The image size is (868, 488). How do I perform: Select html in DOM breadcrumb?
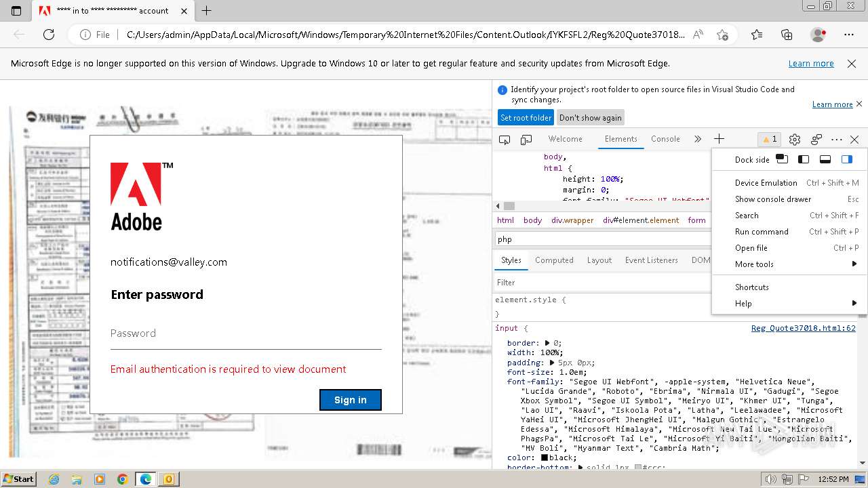(x=505, y=220)
